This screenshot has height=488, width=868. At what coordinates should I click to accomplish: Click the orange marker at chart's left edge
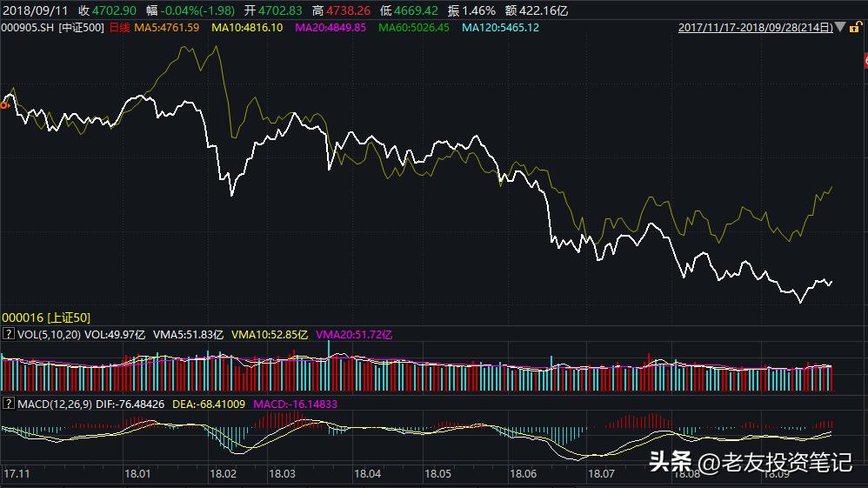coord(4,104)
